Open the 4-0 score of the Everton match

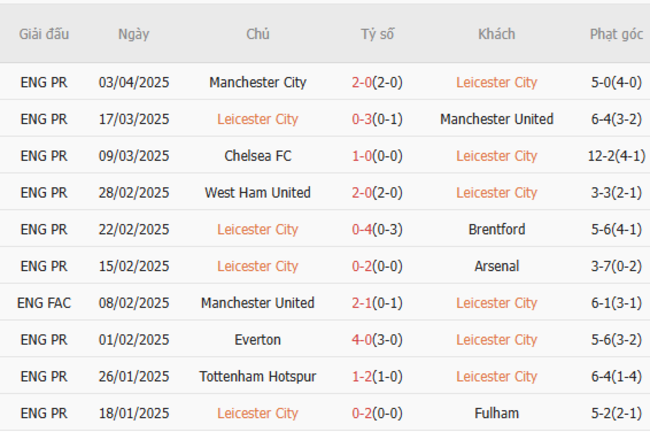pos(363,340)
